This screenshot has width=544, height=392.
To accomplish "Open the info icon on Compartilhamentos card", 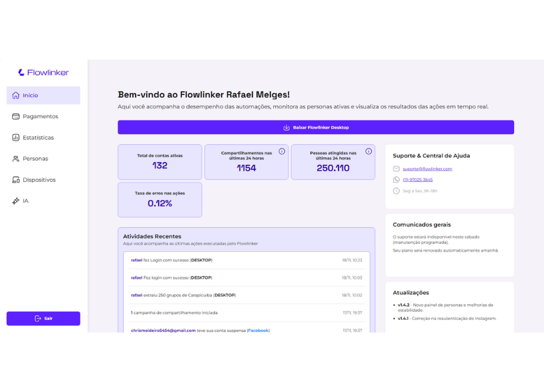I will pos(283,151).
